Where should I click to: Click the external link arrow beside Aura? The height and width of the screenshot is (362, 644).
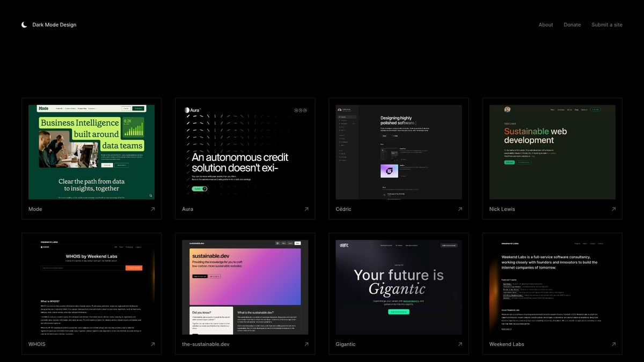(306, 209)
